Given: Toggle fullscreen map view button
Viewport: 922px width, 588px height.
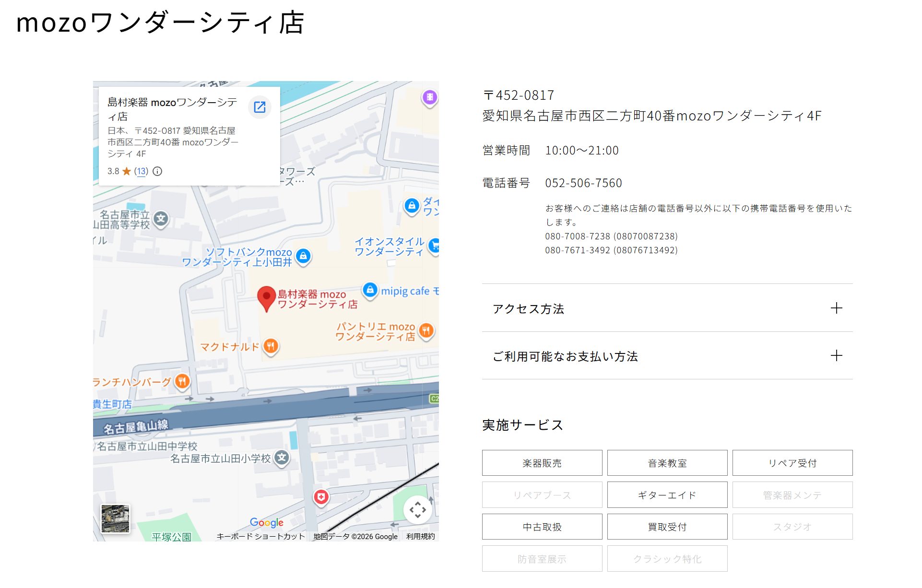Looking at the screenshot, I should (x=417, y=509).
